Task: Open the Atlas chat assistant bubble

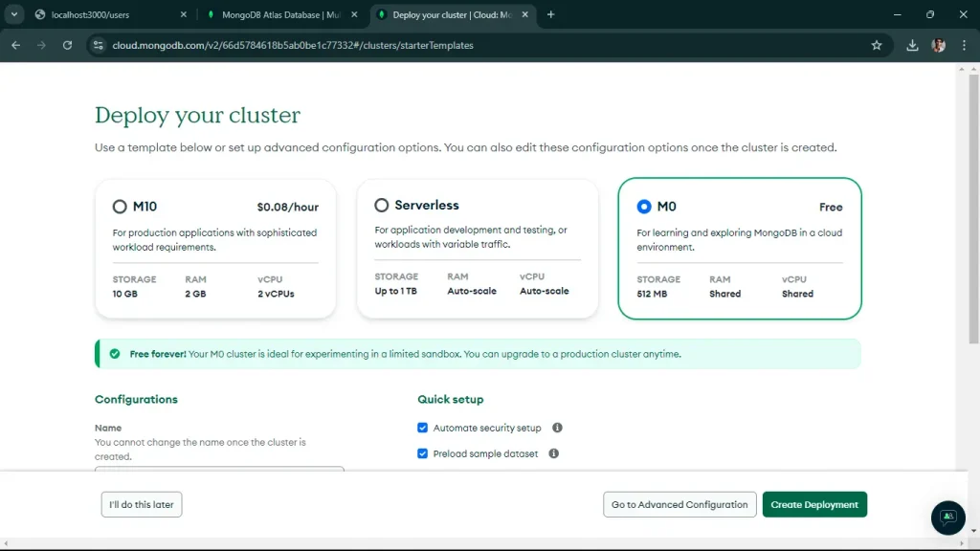Action: (947, 518)
